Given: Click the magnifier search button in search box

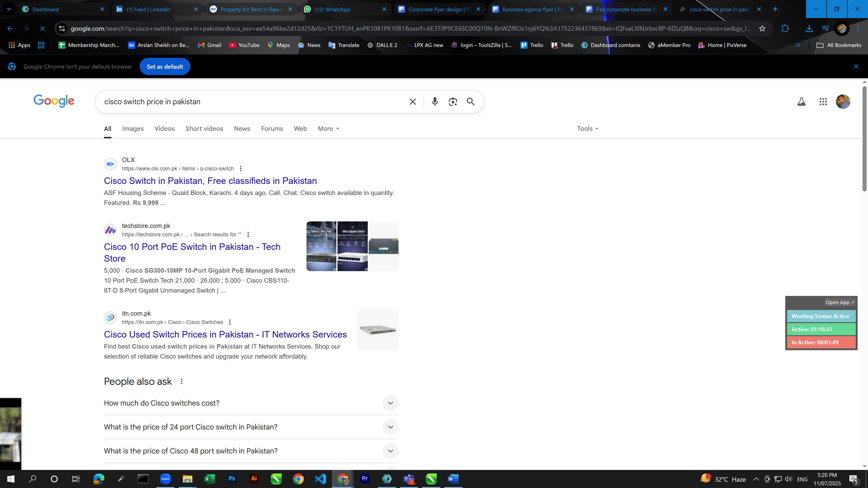Looking at the screenshot, I should (x=471, y=101).
